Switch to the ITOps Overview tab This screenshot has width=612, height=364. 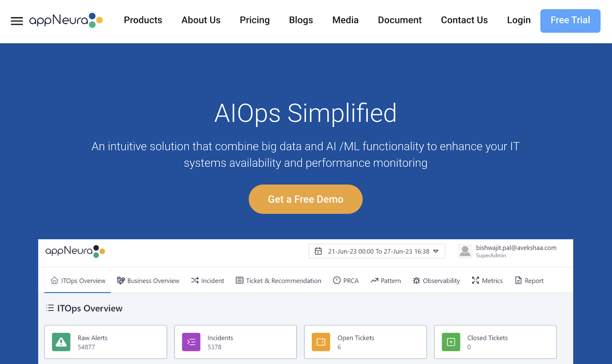tap(78, 281)
